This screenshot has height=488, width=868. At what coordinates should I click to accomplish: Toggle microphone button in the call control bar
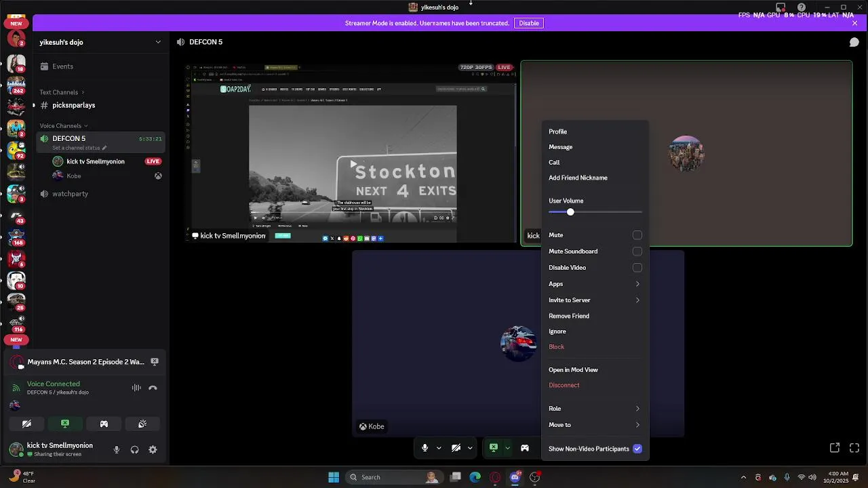tap(425, 447)
